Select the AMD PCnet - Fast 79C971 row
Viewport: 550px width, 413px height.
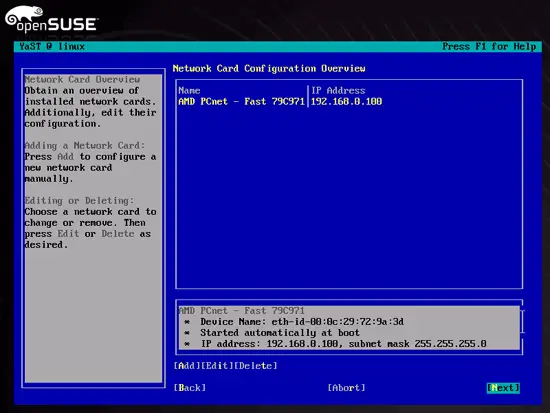280,102
